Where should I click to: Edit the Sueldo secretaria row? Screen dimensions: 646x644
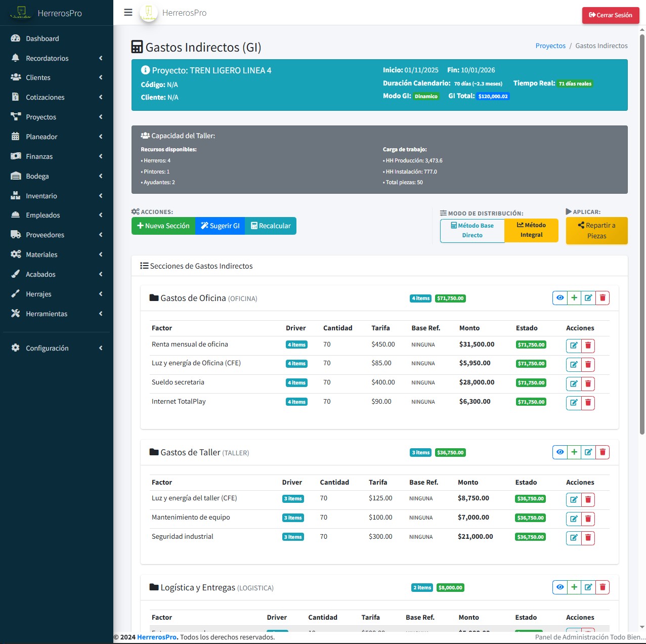[574, 383]
